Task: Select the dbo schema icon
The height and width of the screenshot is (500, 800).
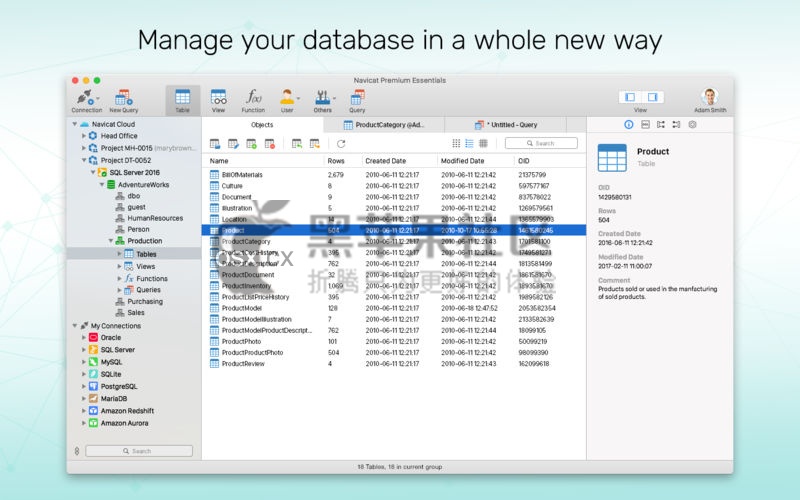Action: point(120,196)
